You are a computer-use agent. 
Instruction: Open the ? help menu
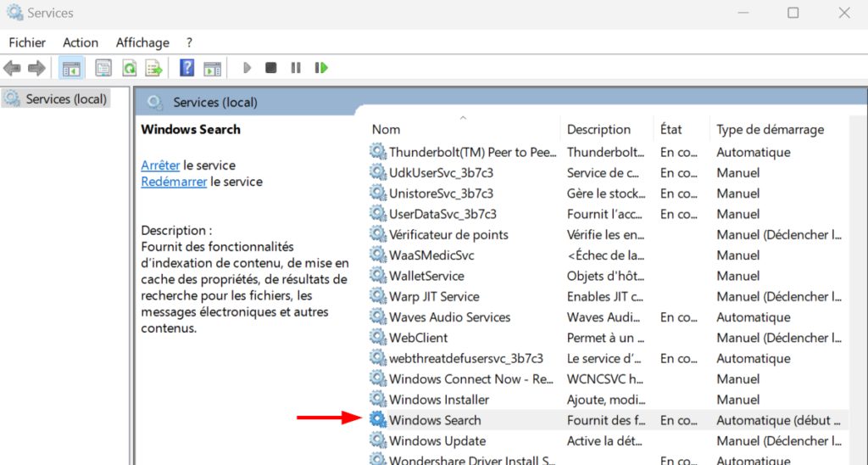(189, 42)
